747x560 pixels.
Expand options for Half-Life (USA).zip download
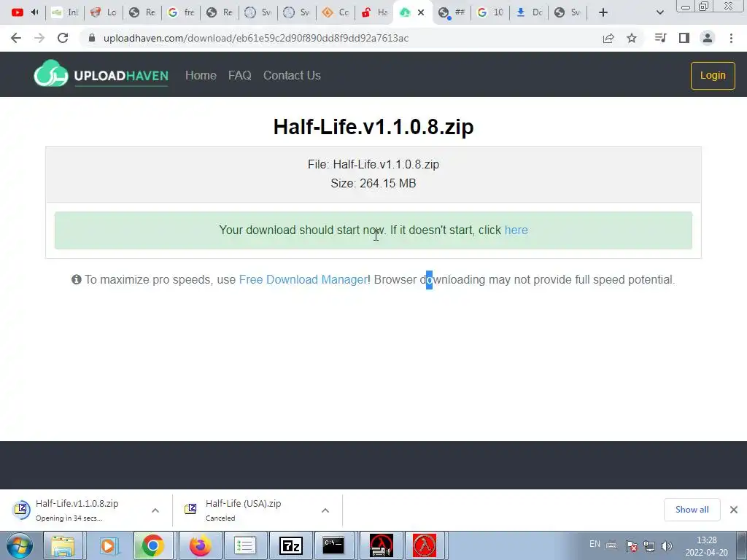tap(325, 510)
